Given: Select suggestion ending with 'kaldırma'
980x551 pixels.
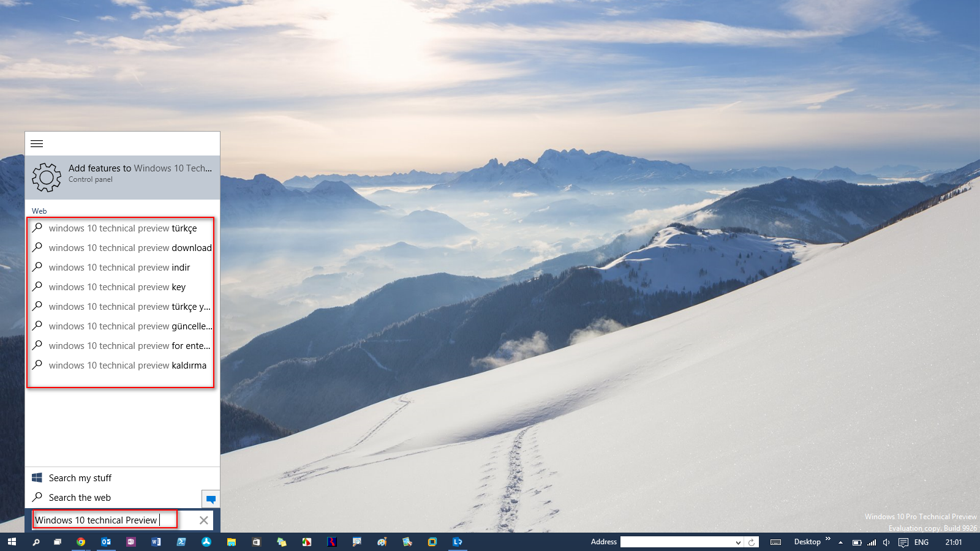Looking at the screenshot, I should point(123,365).
